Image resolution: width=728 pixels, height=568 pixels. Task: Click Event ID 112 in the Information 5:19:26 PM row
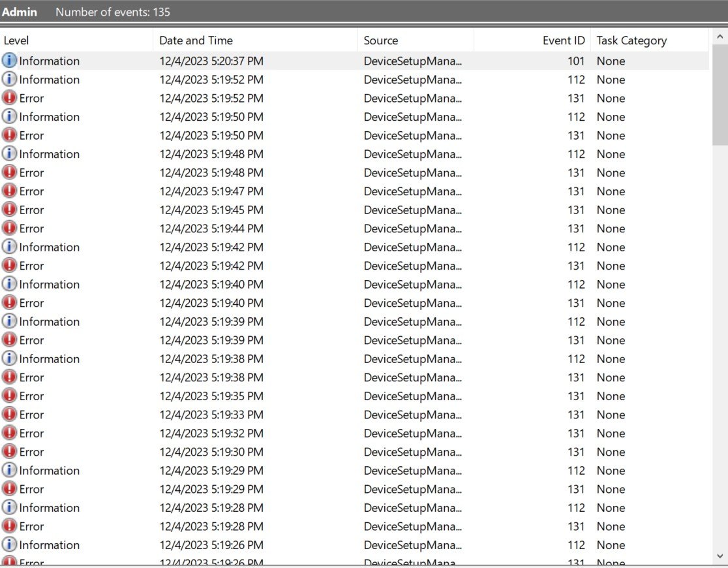tap(576, 544)
